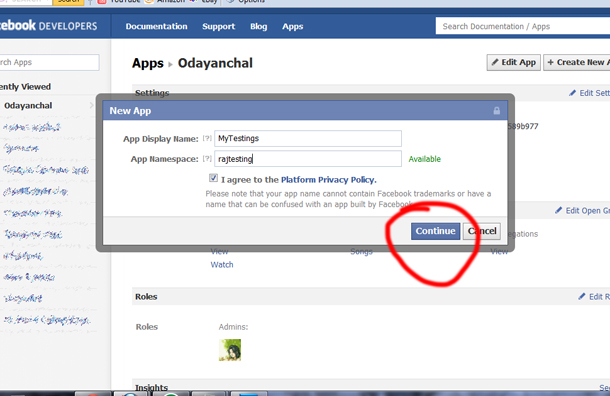
Task: Toggle the Platform Privacy Policy agreement checkbox
Action: [x=213, y=178]
